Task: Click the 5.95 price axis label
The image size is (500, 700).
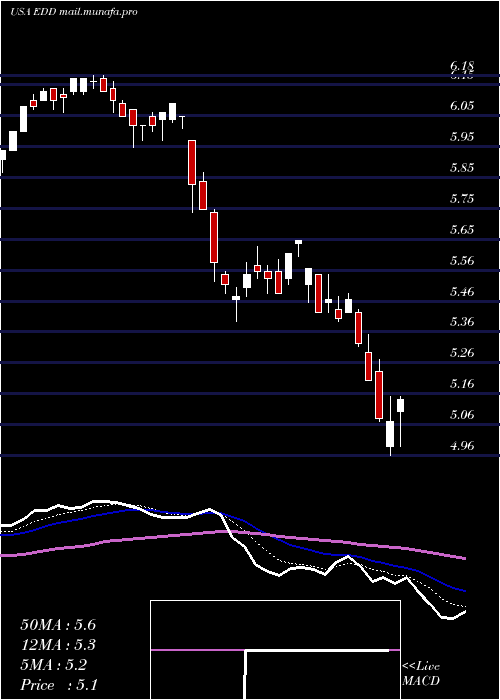Action: point(462,137)
